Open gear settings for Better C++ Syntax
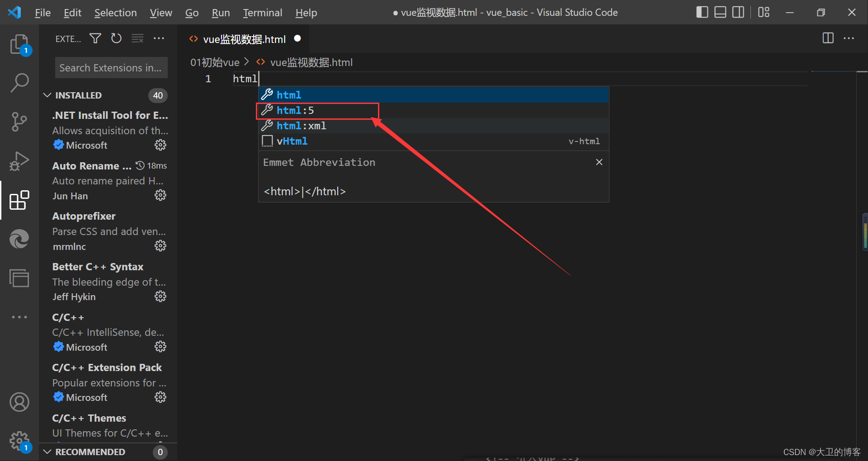Viewport: 868px width, 461px height. coord(160,296)
